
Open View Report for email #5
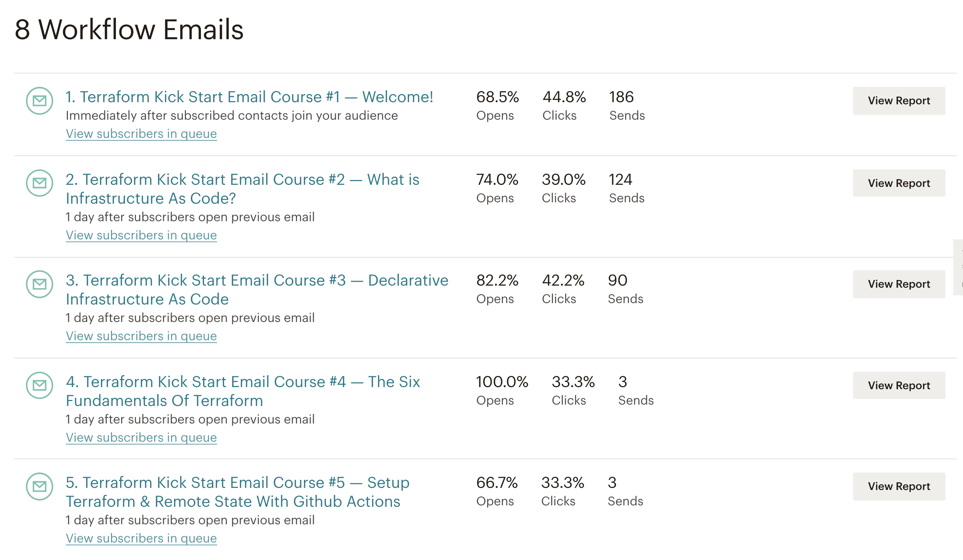tap(899, 486)
